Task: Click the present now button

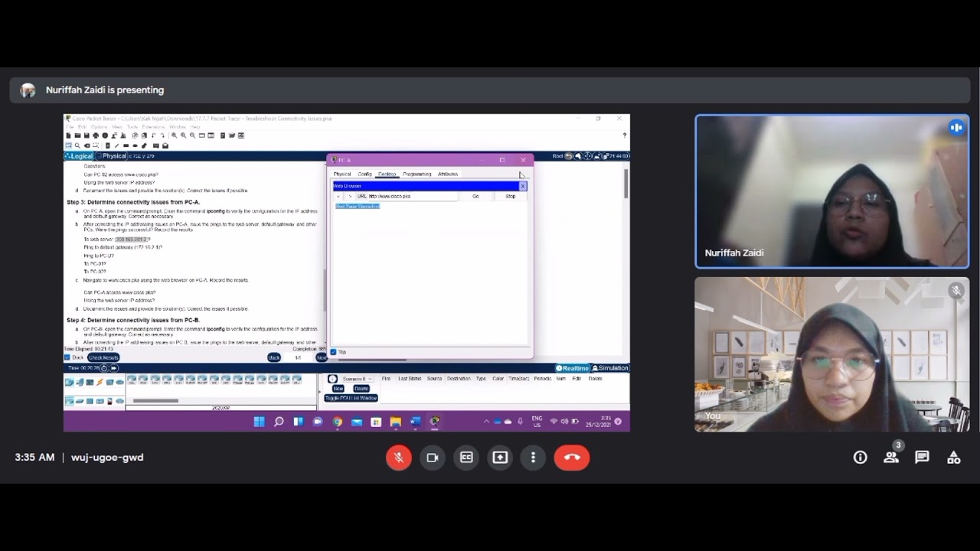Action: point(500,458)
